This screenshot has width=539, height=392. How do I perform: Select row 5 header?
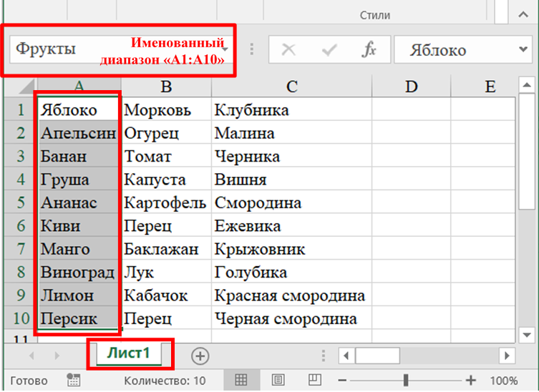point(21,202)
